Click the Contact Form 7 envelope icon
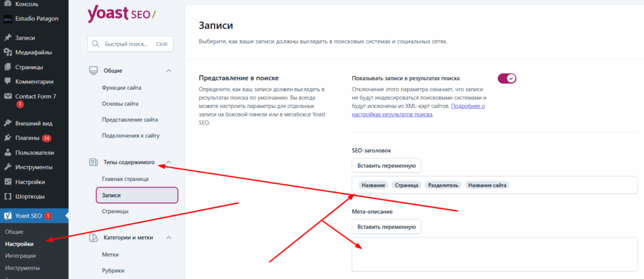 (x=7, y=96)
